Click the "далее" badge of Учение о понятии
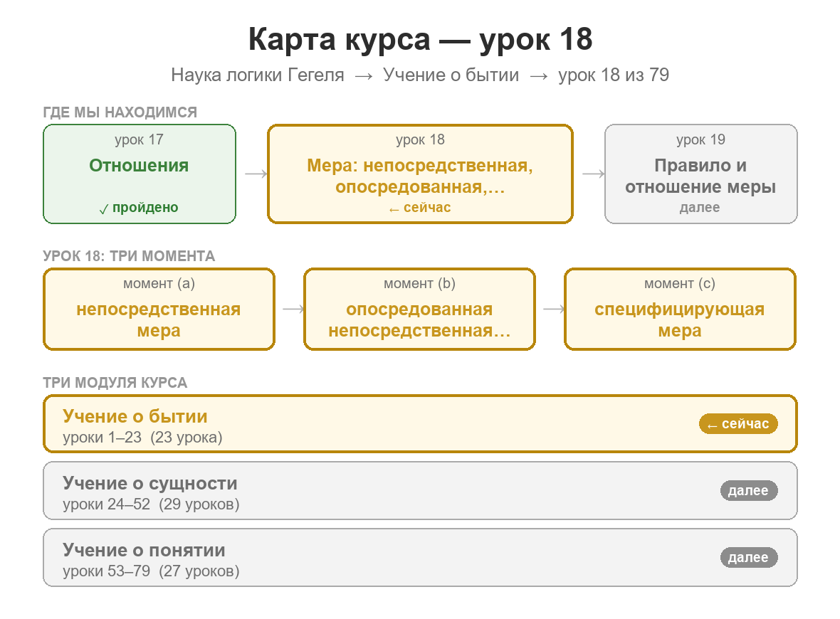Screen dimensions: 840x619 (749, 558)
